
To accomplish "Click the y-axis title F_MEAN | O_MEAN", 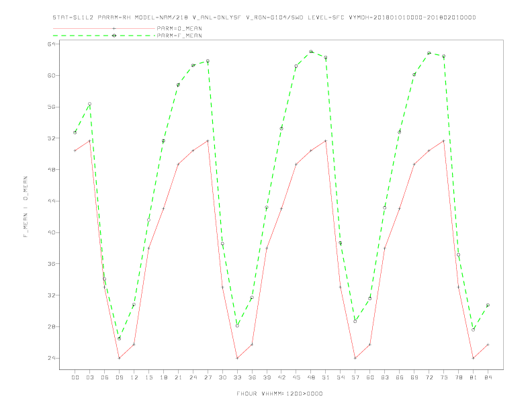I will (26, 207).
